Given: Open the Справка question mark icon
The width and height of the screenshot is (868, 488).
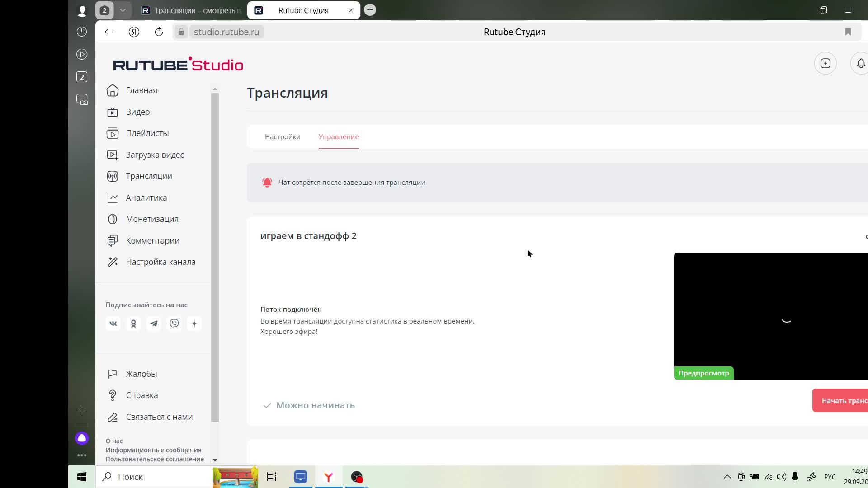Looking at the screenshot, I should (113, 395).
